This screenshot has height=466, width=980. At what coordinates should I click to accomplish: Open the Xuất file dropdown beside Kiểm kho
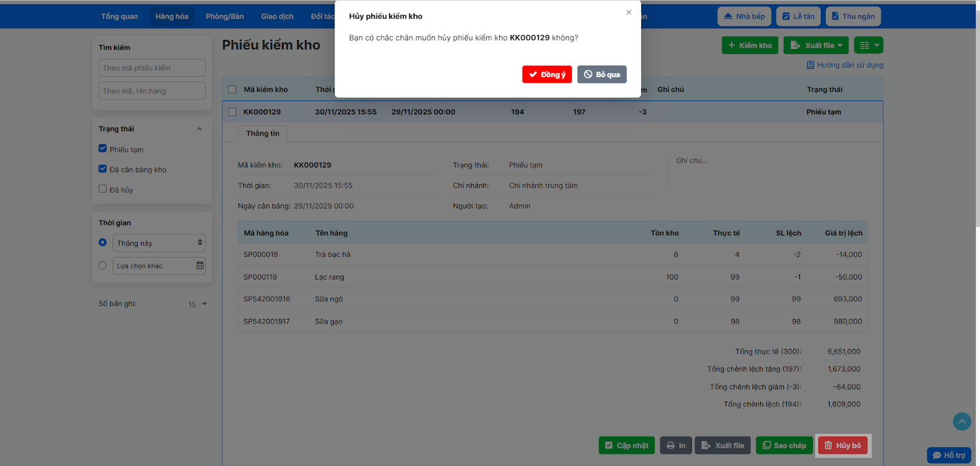click(x=816, y=45)
